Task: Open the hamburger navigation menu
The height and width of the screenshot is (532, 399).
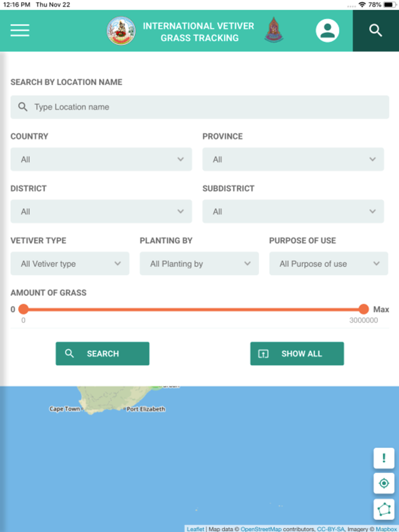Action: (20, 30)
